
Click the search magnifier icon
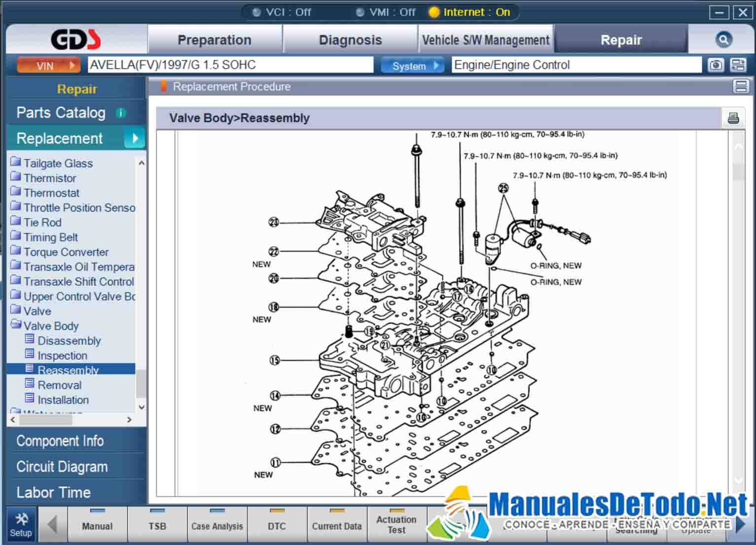(723, 40)
